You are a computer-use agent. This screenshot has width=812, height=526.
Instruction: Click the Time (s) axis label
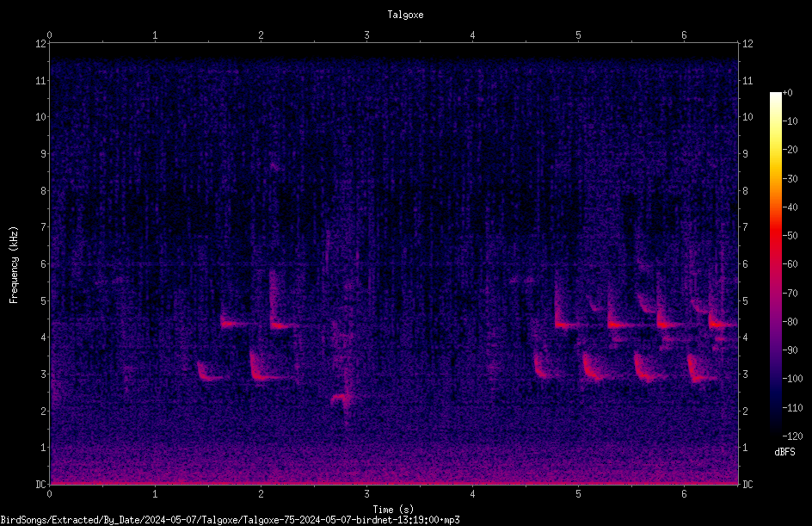[x=393, y=510]
